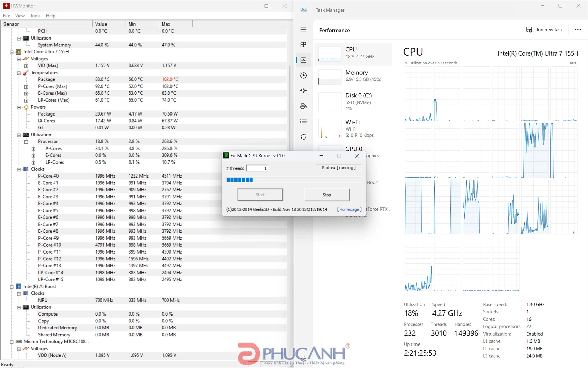Screen dimensions: 588x368
Task: Select the GPU 0 performance item
Action: [353, 149]
